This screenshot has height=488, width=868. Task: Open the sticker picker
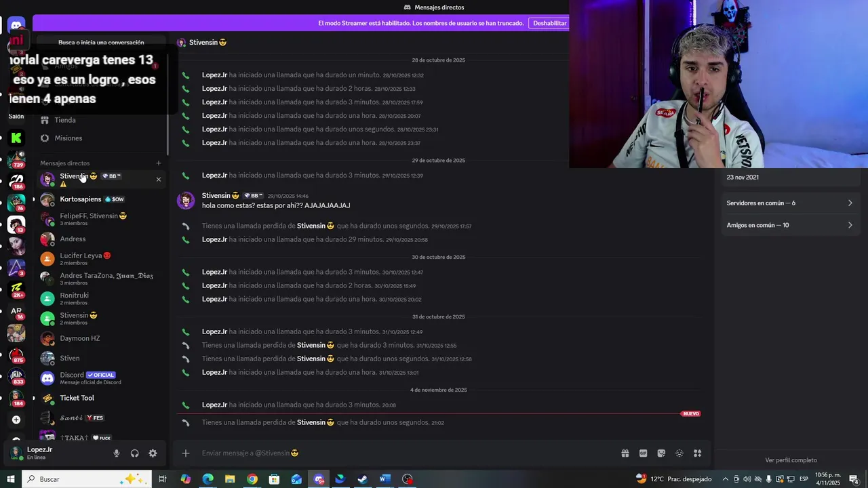pos(661,453)
